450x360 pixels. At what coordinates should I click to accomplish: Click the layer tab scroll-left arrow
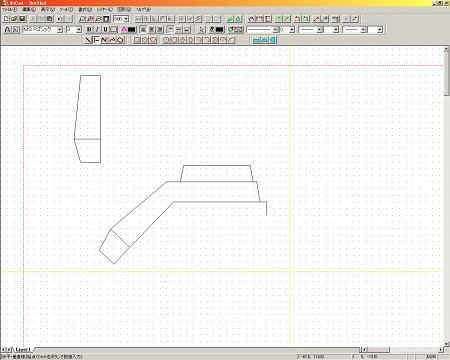pos(4,350)
